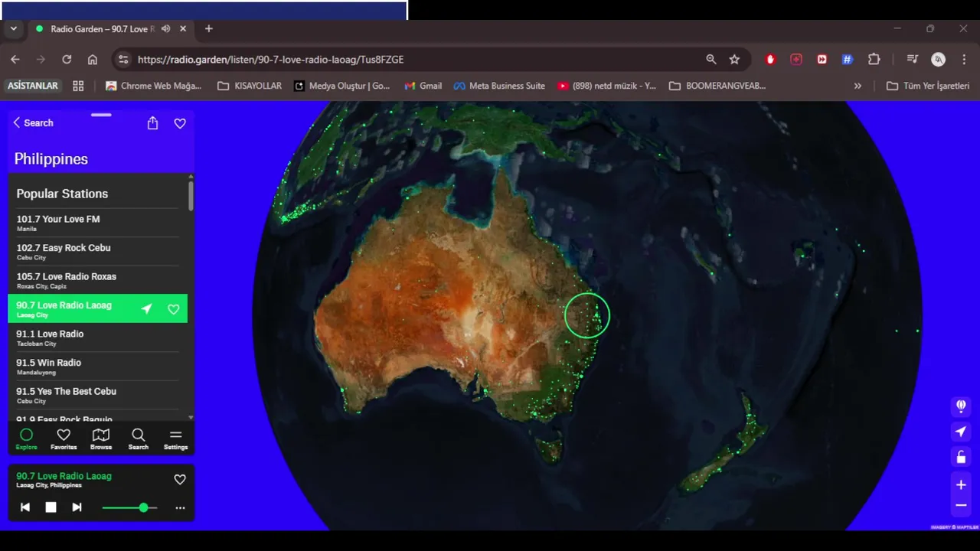This screenshot has width=980, height=551.
Task: Launch the balloon ride random station
Action: (961, 406)
